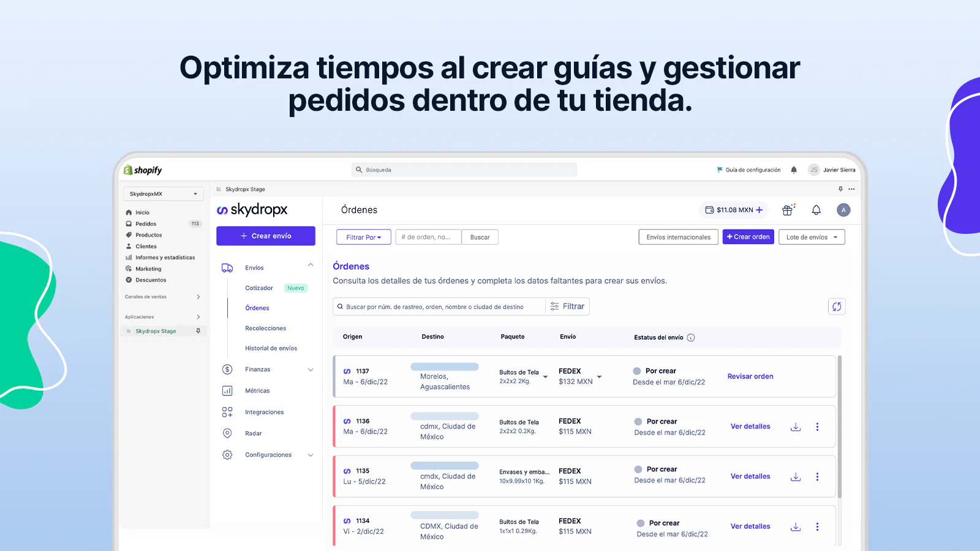Click the Shopify logo
The height and width of the screenshot is (551, 980).
pos(143,170)
